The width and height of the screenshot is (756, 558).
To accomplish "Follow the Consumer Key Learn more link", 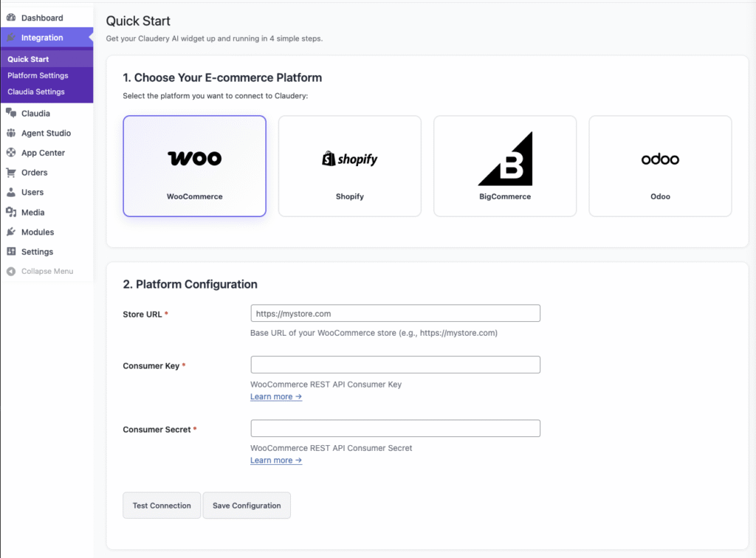I will click(276, 396).
